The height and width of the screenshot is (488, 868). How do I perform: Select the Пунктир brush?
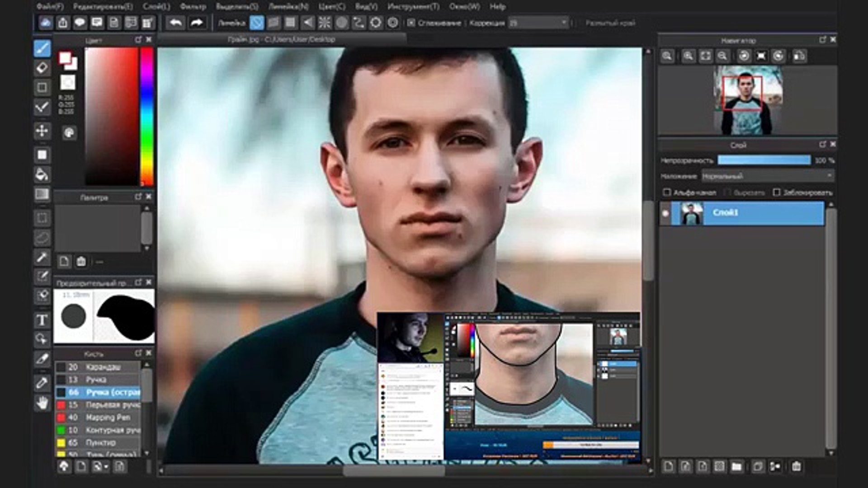pos(98,443)
